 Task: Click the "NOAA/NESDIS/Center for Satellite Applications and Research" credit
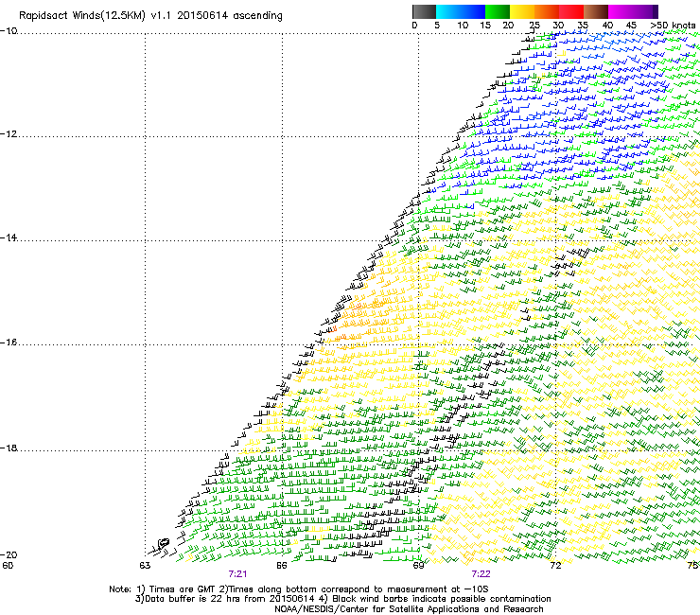click(409, 609)
